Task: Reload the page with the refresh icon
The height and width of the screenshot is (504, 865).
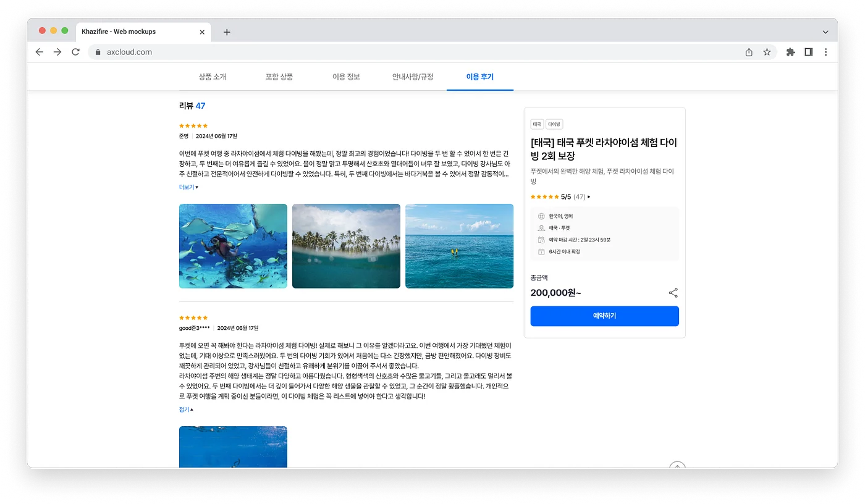Action: (75, 52)
